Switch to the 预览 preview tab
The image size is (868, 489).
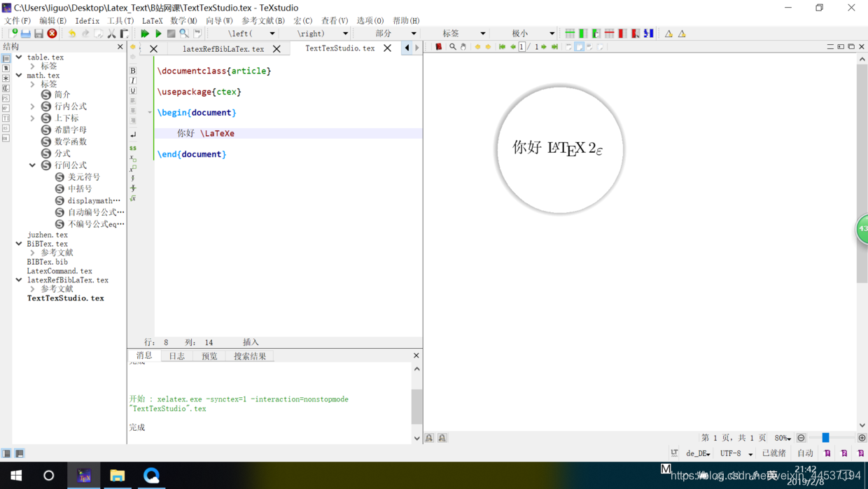tap(209, 356)
